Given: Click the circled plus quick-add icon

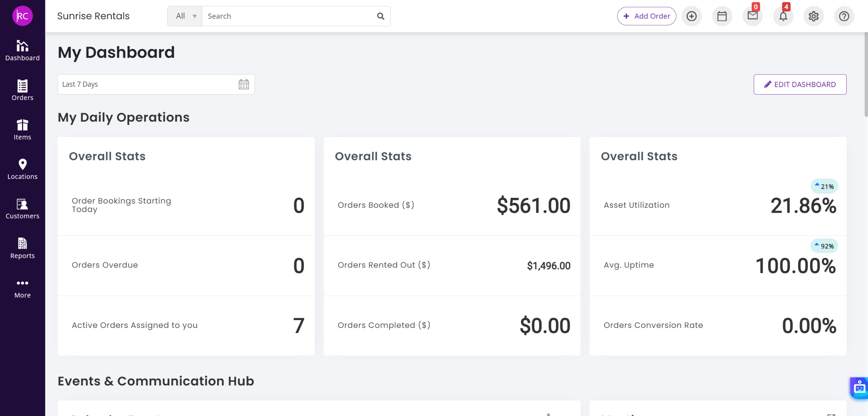Looking at the screenshot, I should (691, 16).
